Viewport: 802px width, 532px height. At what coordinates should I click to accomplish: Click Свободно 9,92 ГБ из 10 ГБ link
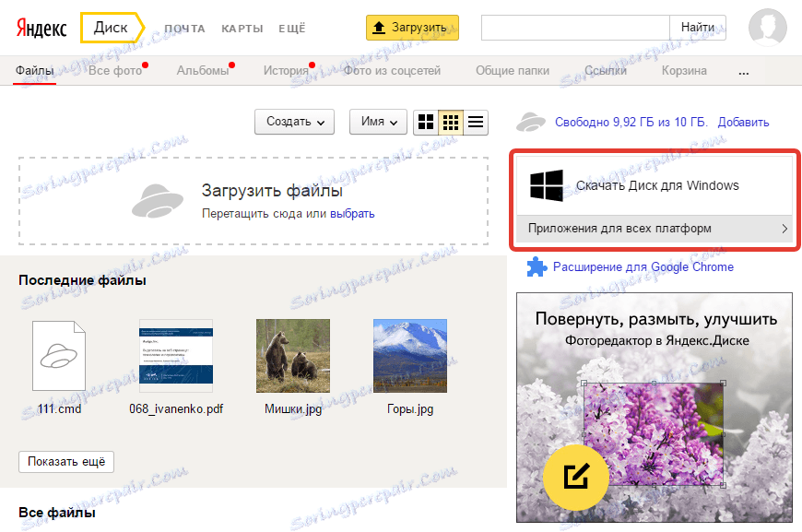pos(631,123)
